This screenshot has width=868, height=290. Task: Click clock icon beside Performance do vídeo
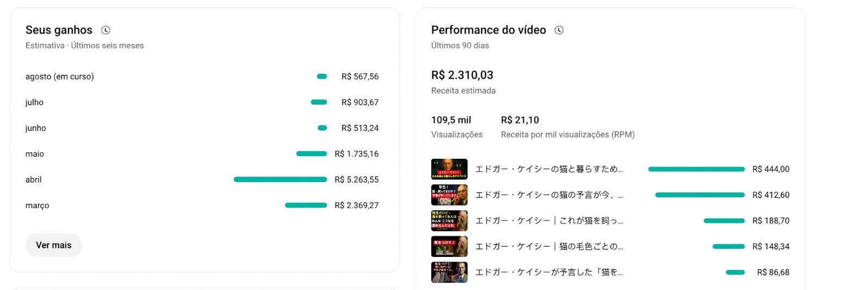point(559,30)
